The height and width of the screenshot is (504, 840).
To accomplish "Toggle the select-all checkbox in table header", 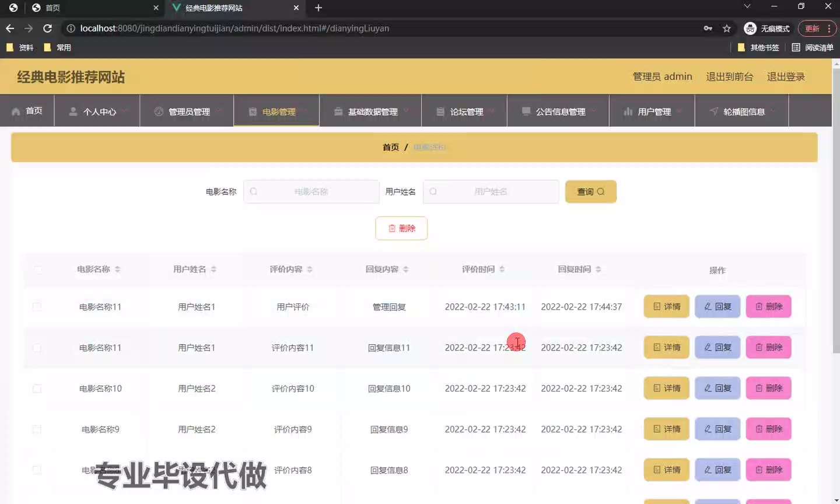I will coord(38,269).
